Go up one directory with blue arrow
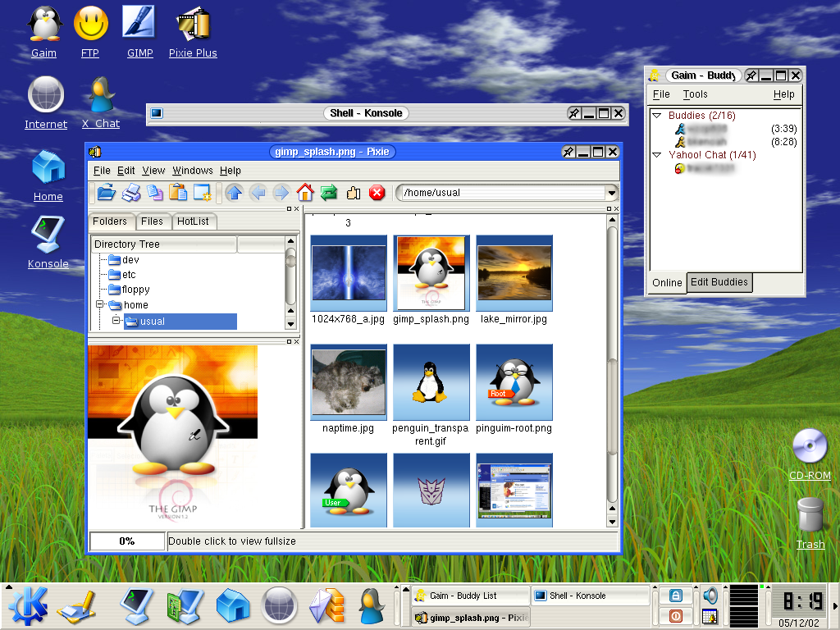Image resolution: width=840 pixels, height=630 pixels. (x=234, y=192)
